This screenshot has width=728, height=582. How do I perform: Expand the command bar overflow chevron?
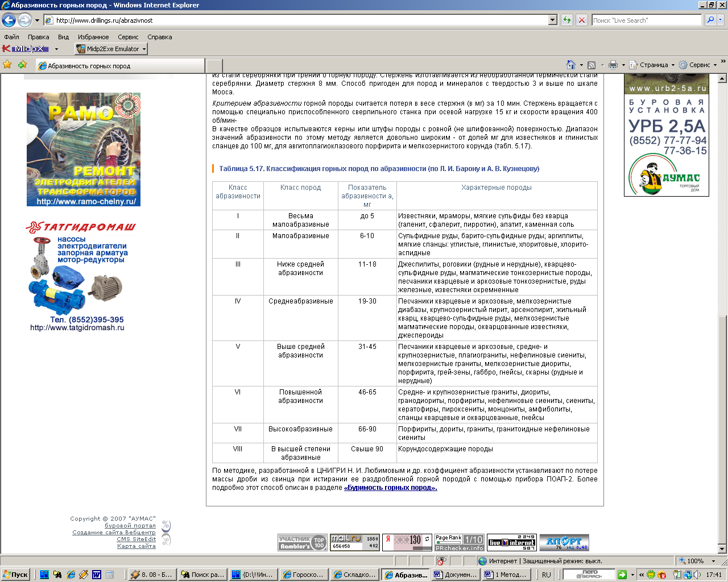click(723, 62)
